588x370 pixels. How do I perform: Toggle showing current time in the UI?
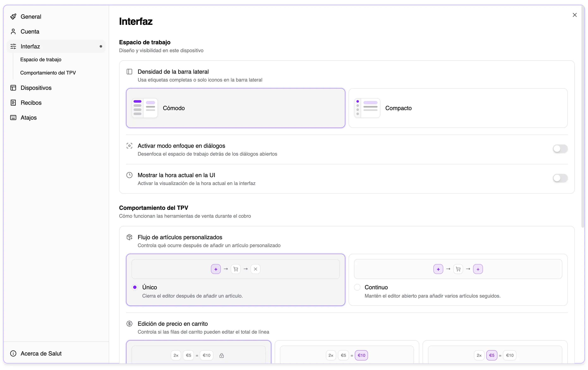point(560,178)
